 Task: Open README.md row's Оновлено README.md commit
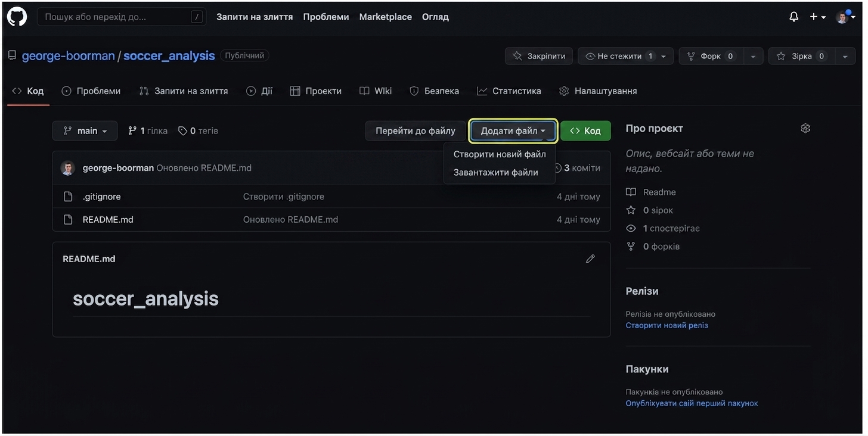(x=290, y=219)
